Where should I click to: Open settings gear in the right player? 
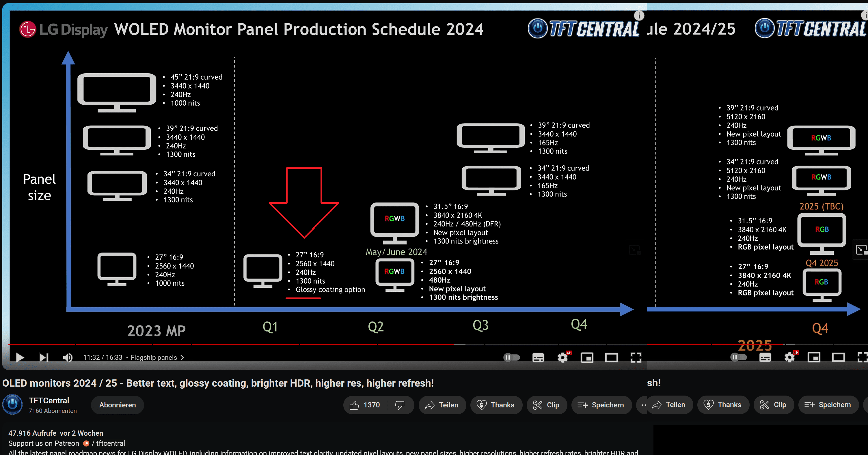(789, 357)
